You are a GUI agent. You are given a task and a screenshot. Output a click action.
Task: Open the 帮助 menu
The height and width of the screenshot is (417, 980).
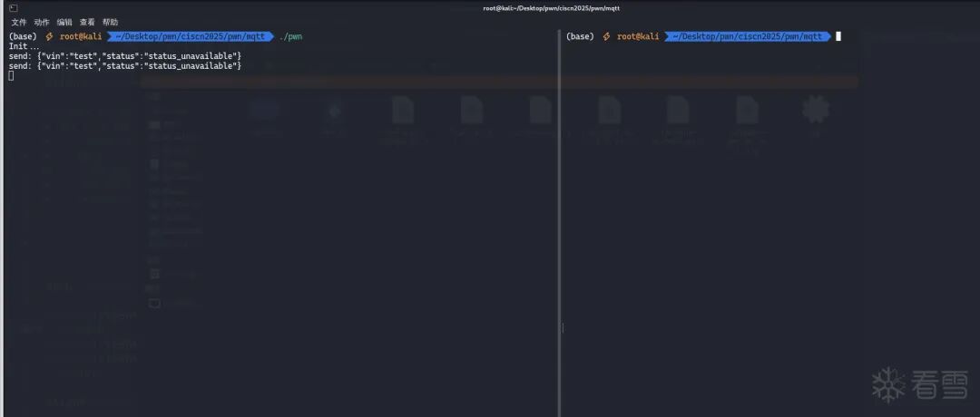pyautogui.click(x=110, y=22)
